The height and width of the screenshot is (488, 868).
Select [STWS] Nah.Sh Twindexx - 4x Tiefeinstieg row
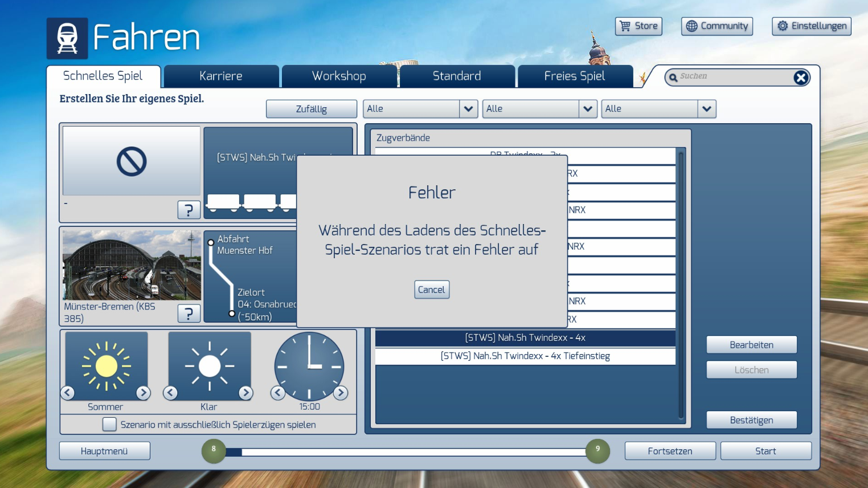[x=525, y=356]
